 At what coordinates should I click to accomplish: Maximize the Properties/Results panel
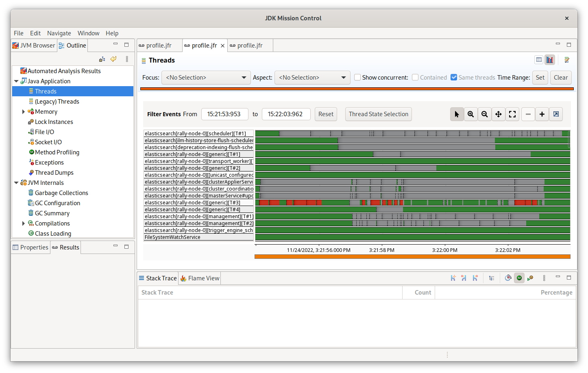(x=126, y=247)
